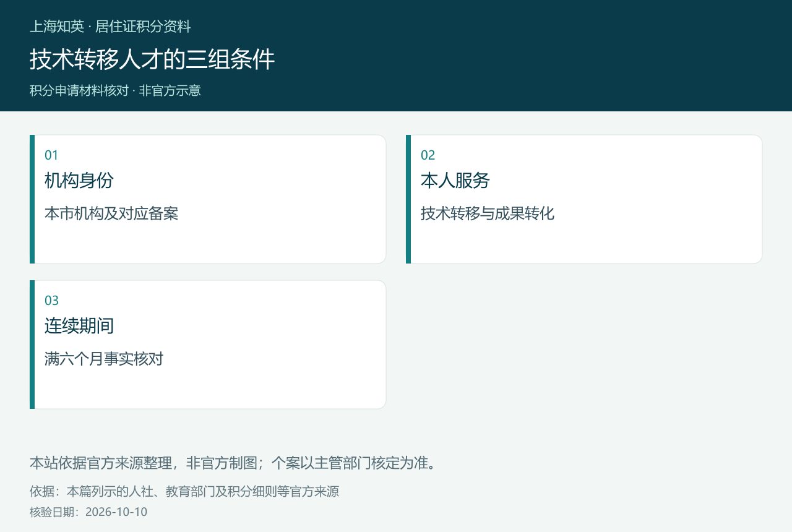This screenshot has height=532, width=792.
Task: Click the description 技术转移与成果转化
Action: tap(488, 213)
